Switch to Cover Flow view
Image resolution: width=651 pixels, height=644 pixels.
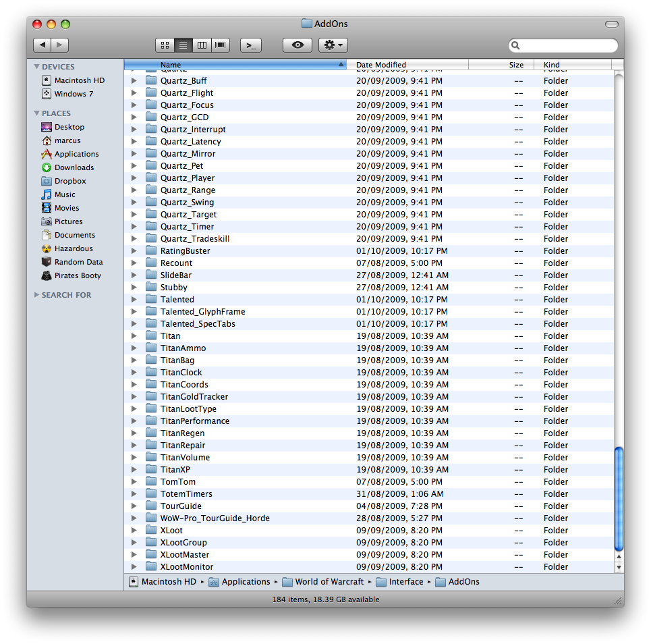tap(221, 45)
